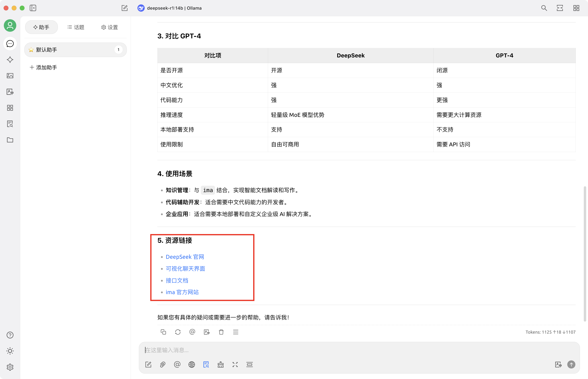Delete the message using trash icon
Viewport: 588px width, 379px height.
pos(221,332)
